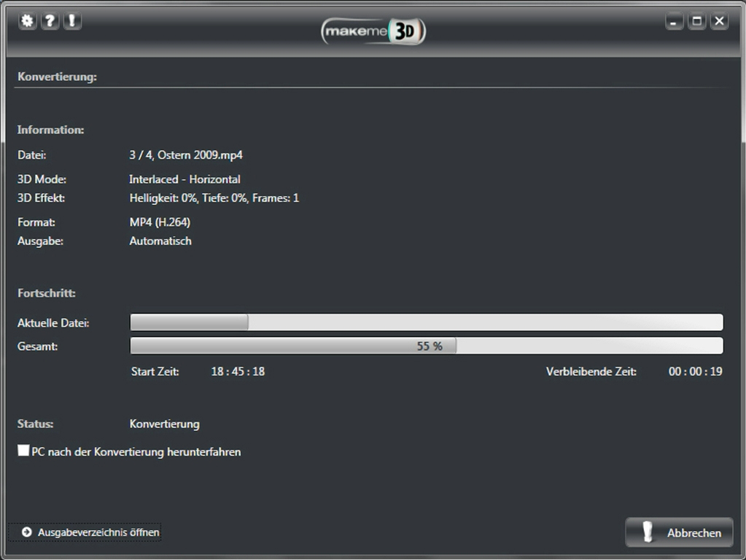Click the exclamation mark info icon
Screen dimensions: 746x560
tap(72, 21)
